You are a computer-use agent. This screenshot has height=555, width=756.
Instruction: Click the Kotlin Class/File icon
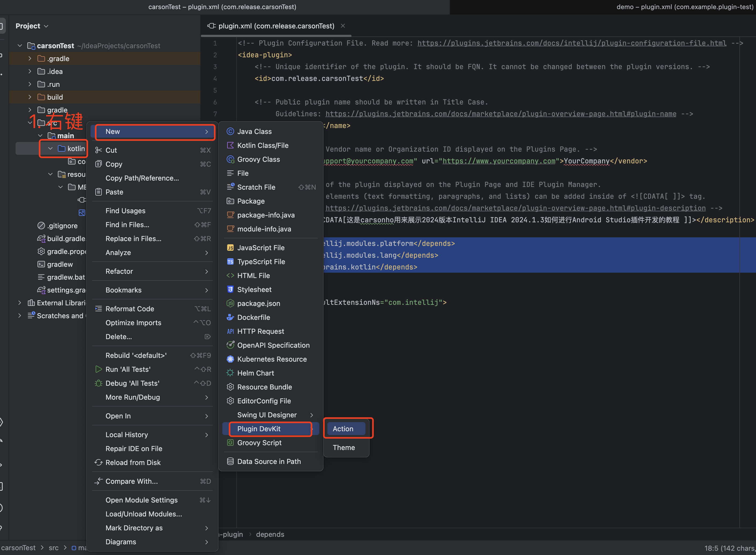[230, 145]
